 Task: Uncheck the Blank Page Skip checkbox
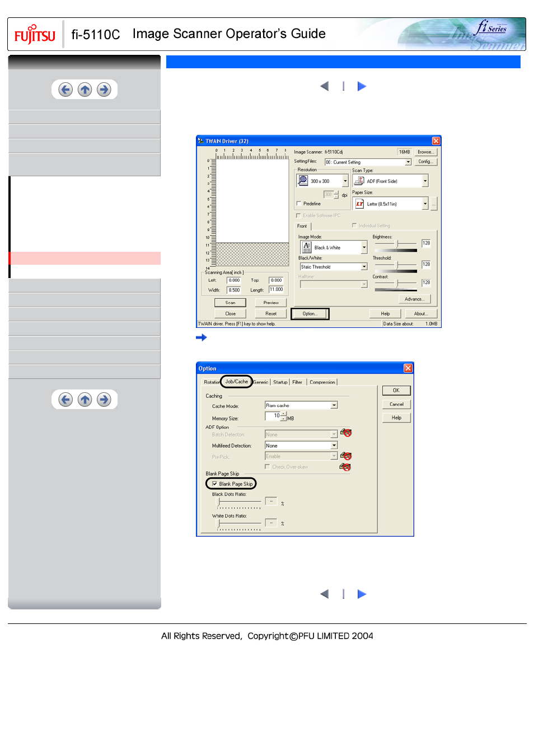[x=214, y=484]
